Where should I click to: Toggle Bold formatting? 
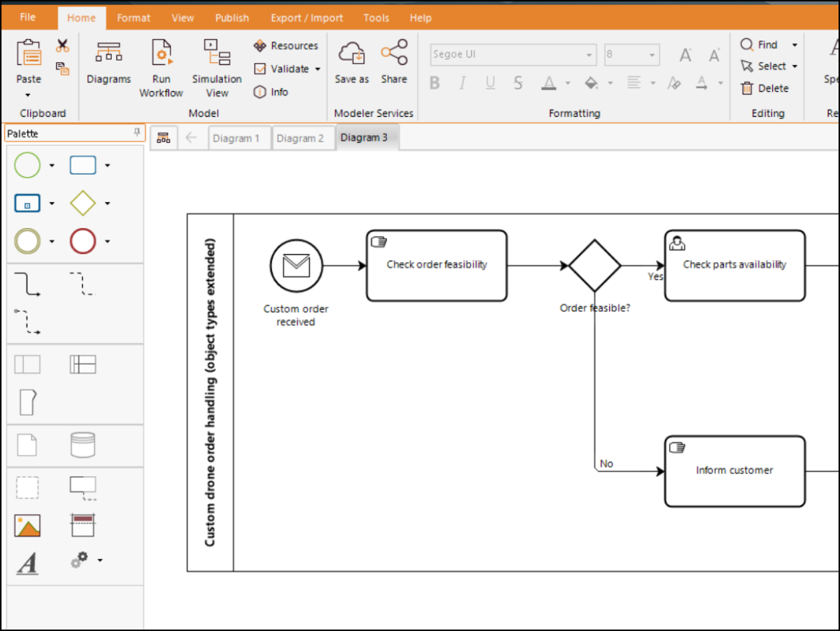coord(434,83)
